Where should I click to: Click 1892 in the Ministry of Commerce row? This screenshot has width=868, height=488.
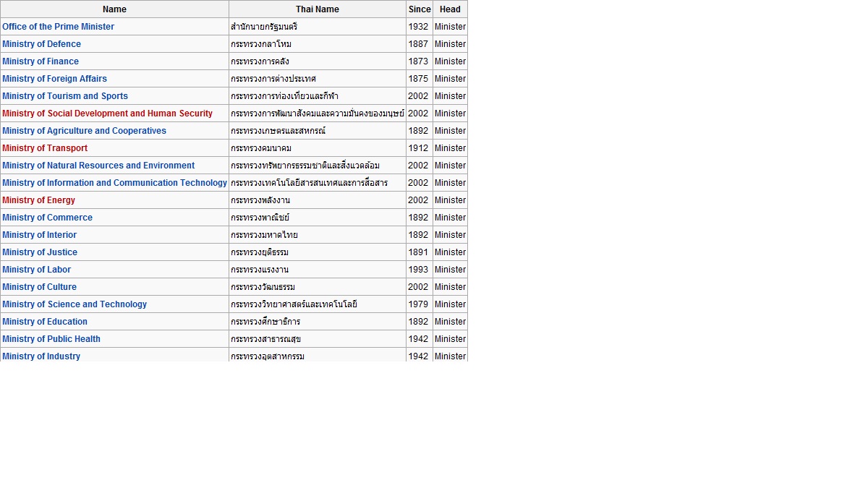pyautogui.click(x=418, y=218)
